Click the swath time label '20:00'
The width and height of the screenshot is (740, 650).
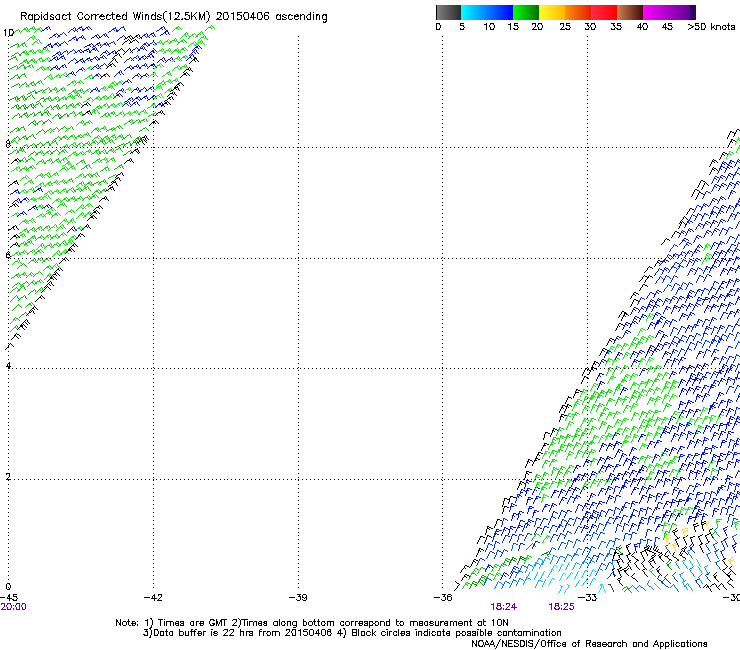pyautogui.click(x=14, y=607)
